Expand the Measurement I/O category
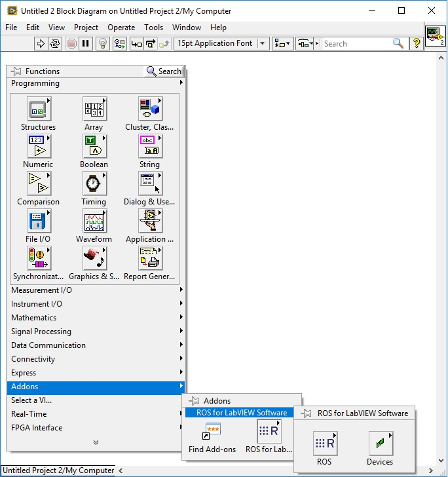448x477 pixels. pyautogui.click(x=96, y=290)
